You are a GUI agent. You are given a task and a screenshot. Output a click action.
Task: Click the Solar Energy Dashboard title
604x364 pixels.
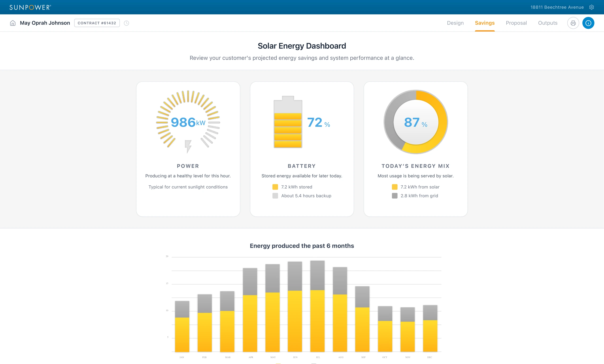pyautogui.click(x=302, y=46)
